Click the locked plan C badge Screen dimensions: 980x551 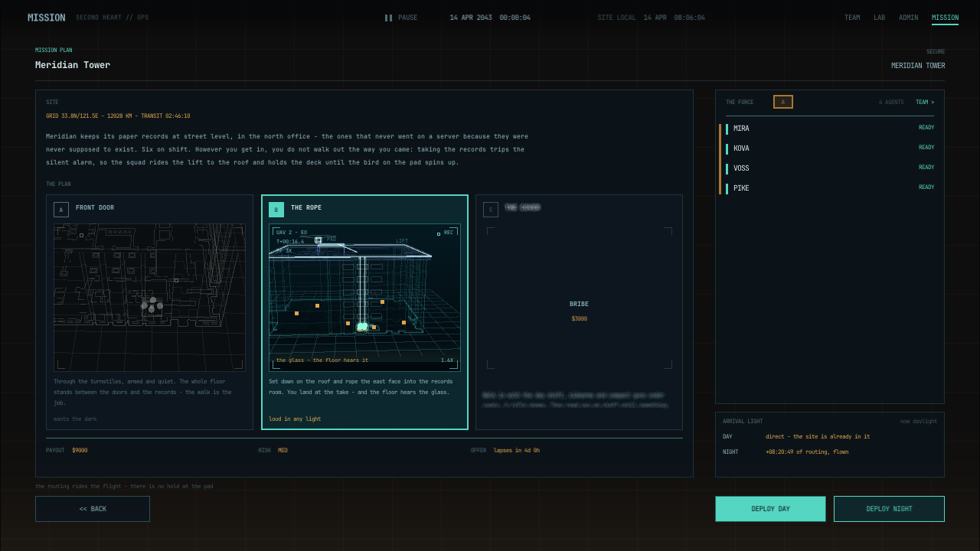pyautogui.click(x=491, y=210)
